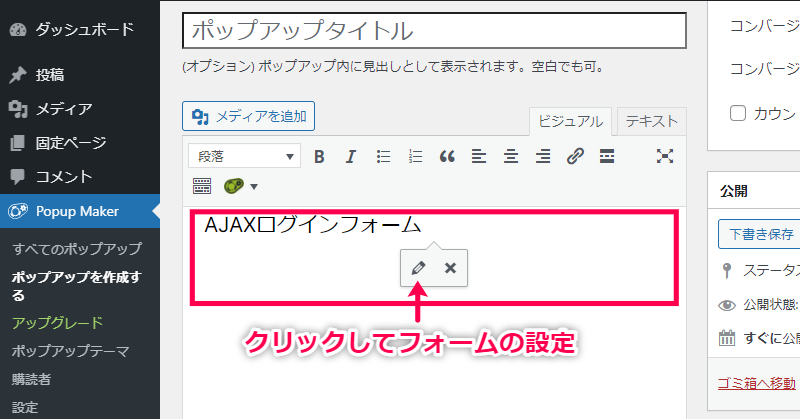Click the AJAXログインフォーム shortcode text

(x=313, y=225)
